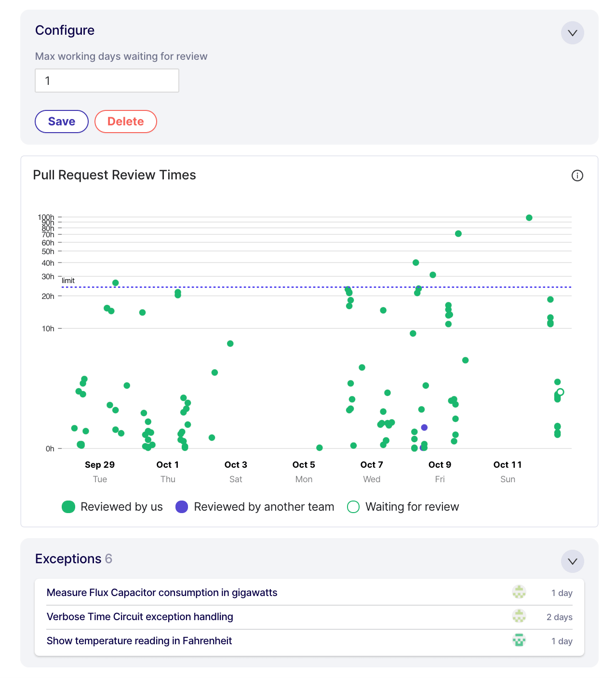Click avatar on Verbose Time Circuit row
The height and width of the screenshot is (678, 616).
(x=519, y=616)
